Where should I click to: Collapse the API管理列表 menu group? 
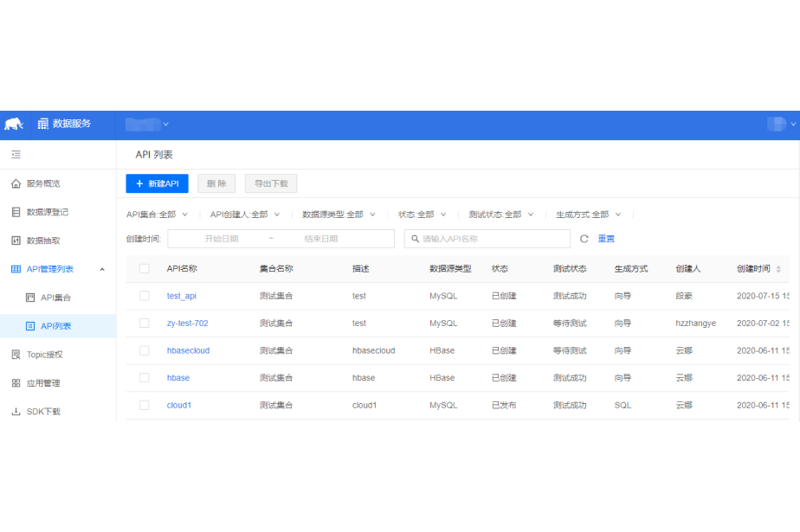[101, 269]
